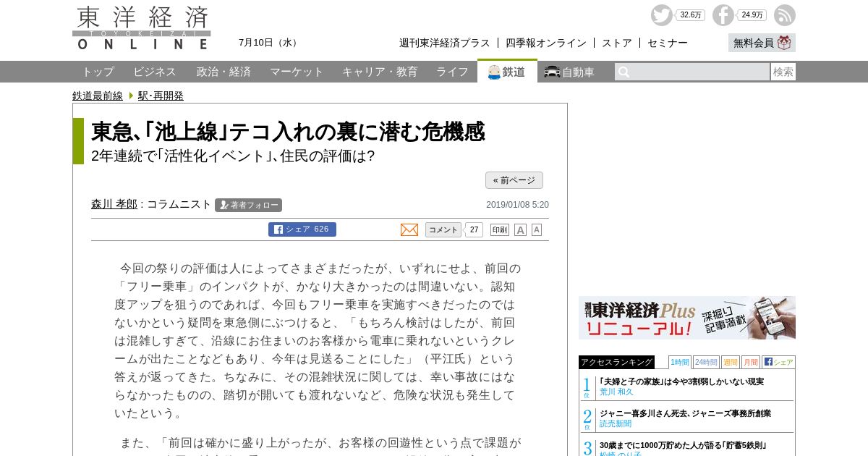Open source link 読売新聞

[x=616, y=423]
